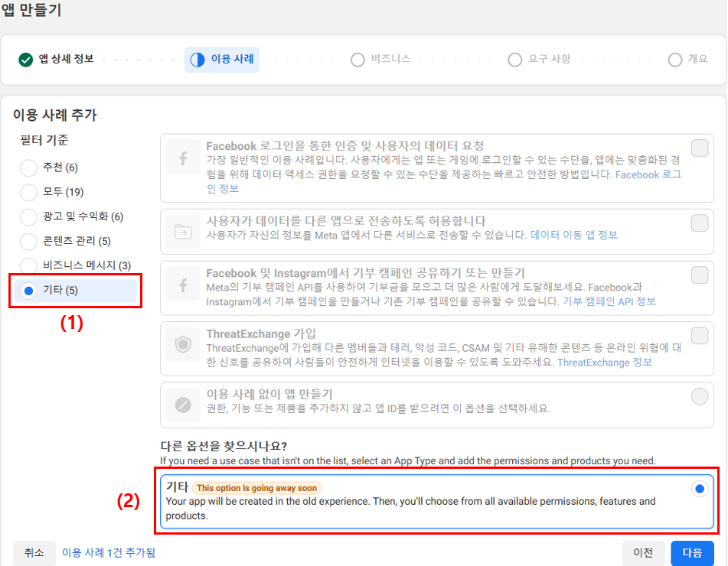
Task: Open the 기부 캠페인 API 정보 link
Action: click(x=609, y=301)
